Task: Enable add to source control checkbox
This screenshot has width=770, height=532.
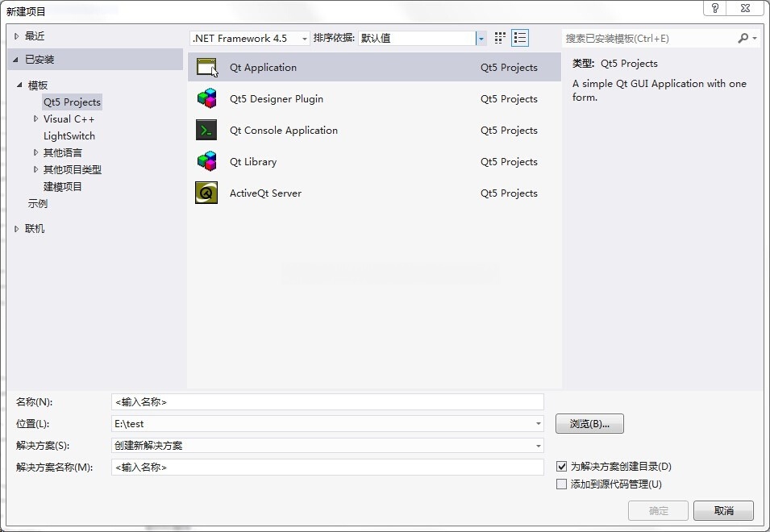Action: (561, 484)
